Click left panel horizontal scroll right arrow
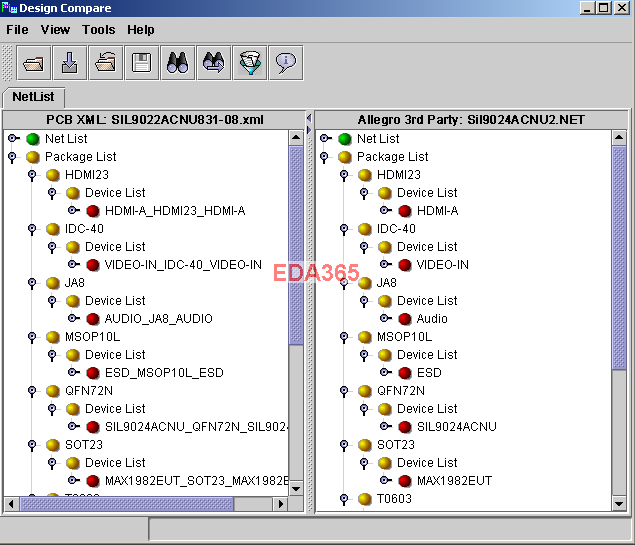This screenshot has height=545, width=635. [280, 504]
